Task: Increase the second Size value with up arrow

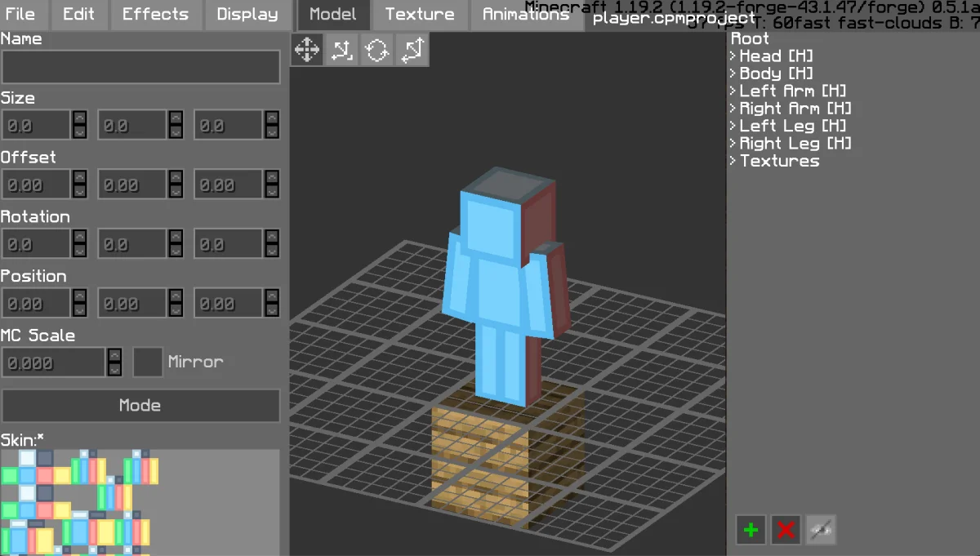Action: click(176, 118)
